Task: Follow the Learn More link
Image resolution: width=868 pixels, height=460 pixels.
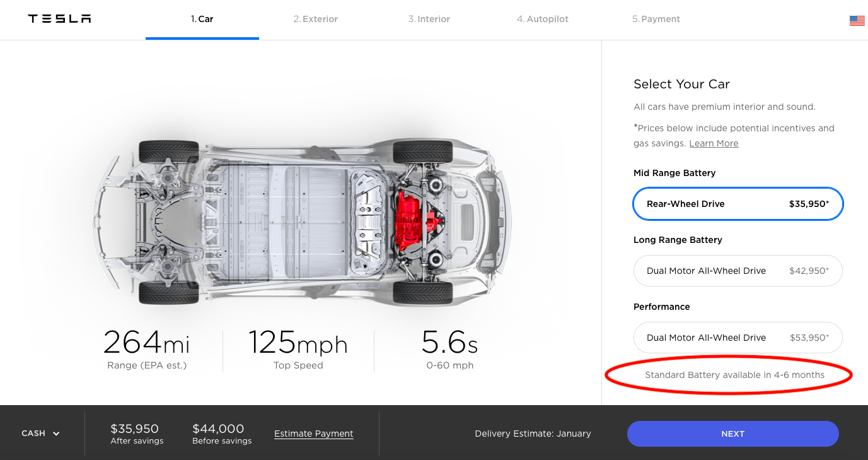Action: (x=714, y=143)
